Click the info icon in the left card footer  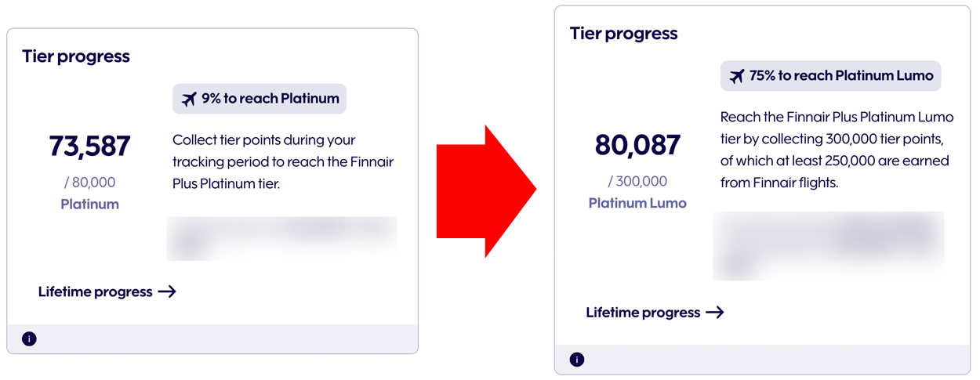tap(29, 339)
